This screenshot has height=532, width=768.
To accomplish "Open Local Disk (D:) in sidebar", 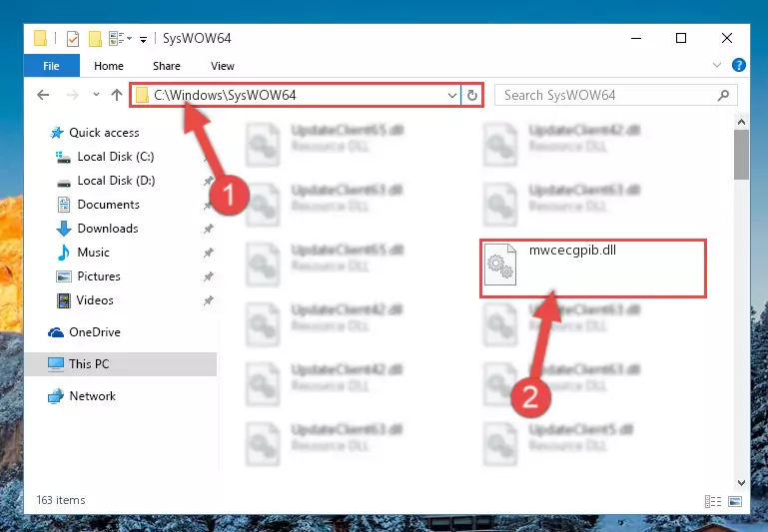I will coord(116,181).
